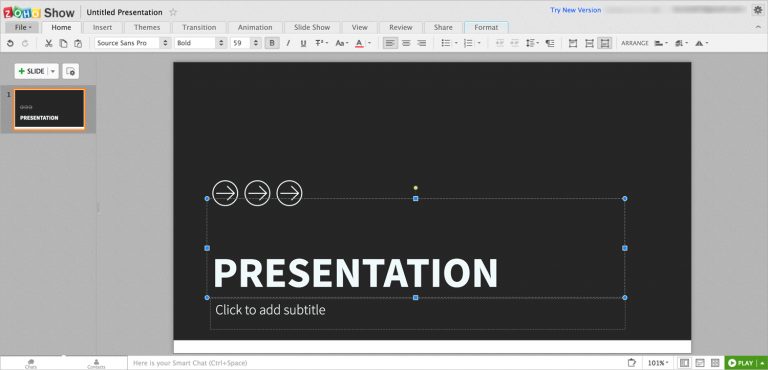Open font color dropdown arrow
Viewport: 768px width, 370px height.
(369, 43)
